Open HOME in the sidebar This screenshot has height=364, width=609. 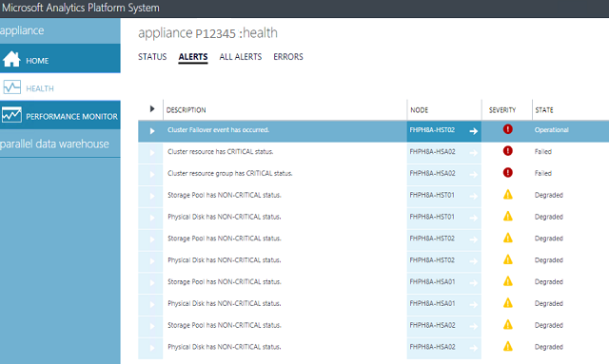(x=60, y=59)
